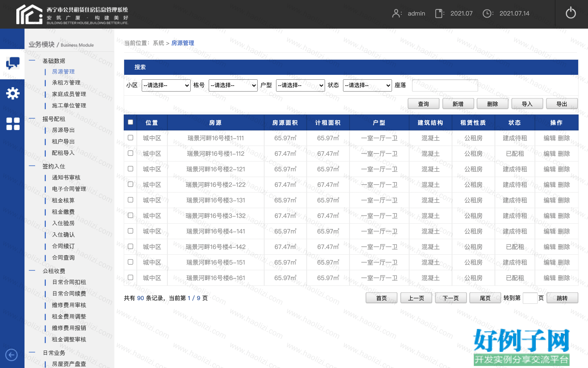
Task: Check the row for 瑞景河畔16号楼1-111
Action: point(130,138)
